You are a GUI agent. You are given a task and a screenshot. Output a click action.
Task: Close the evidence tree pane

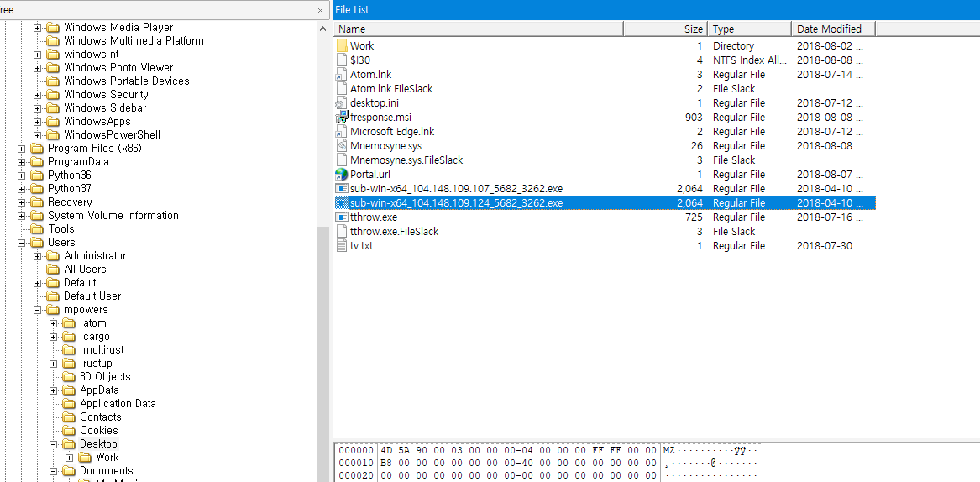click(321, 10)
